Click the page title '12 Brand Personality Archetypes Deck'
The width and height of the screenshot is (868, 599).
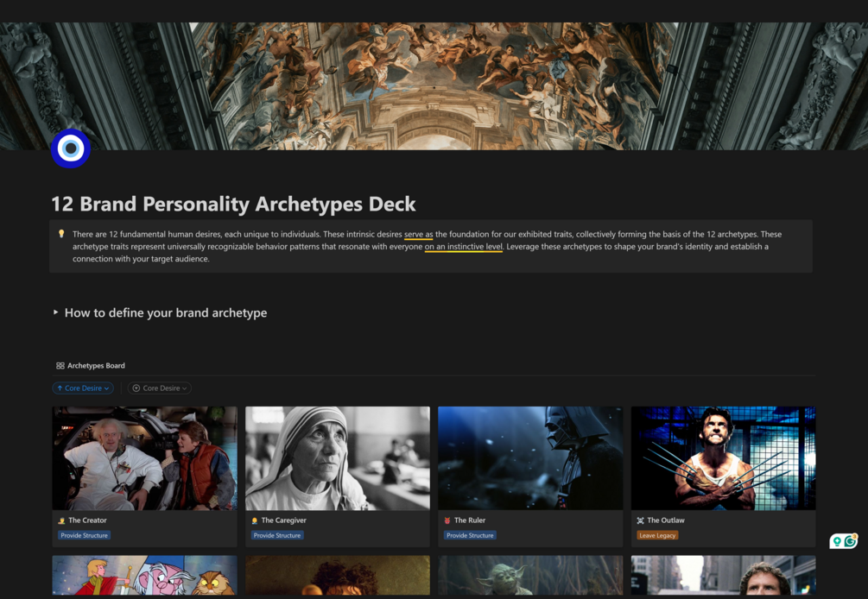[x=233, y=204]
